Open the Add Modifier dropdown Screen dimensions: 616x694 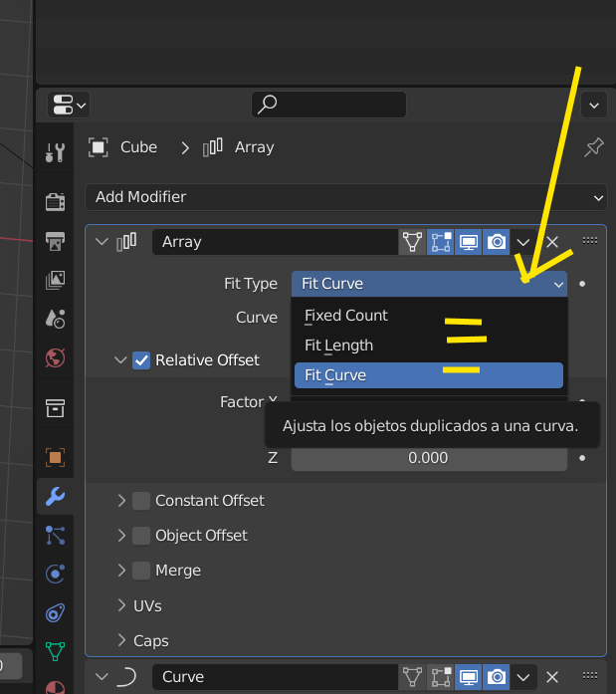click(x=345, y=197)
